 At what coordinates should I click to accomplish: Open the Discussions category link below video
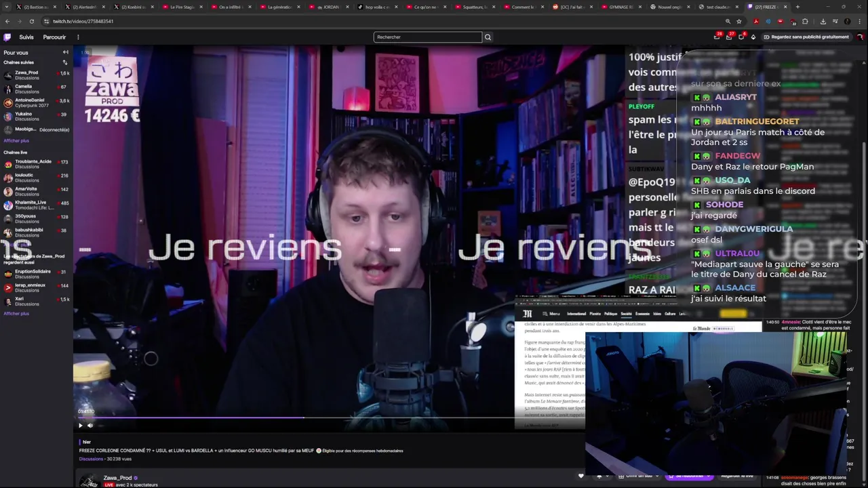click(x=91, y=459)
